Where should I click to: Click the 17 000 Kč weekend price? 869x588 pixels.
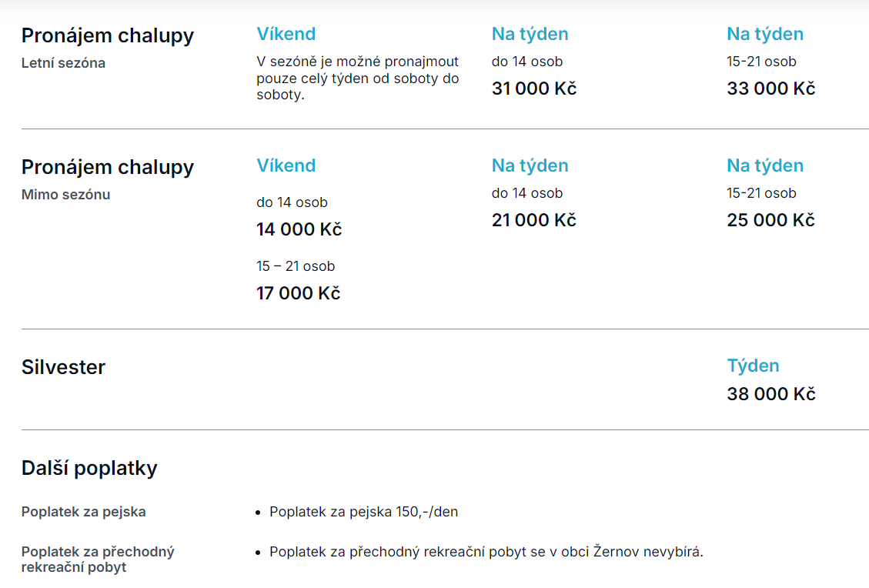coord(298,293)
